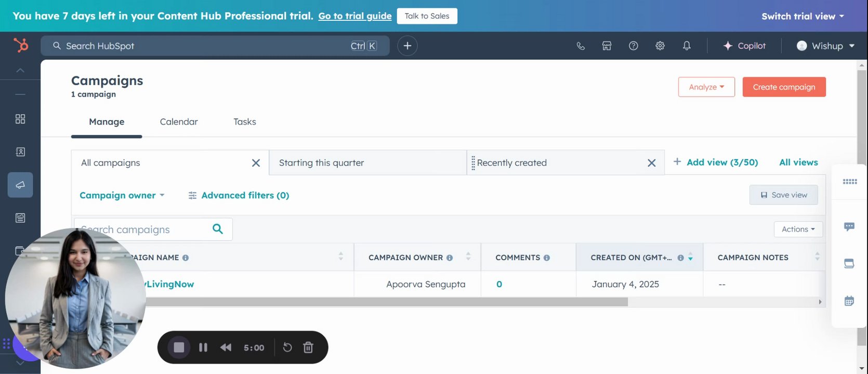Focus the Search HubSpot field
868x374 pixels.
(x=215, y=46)
